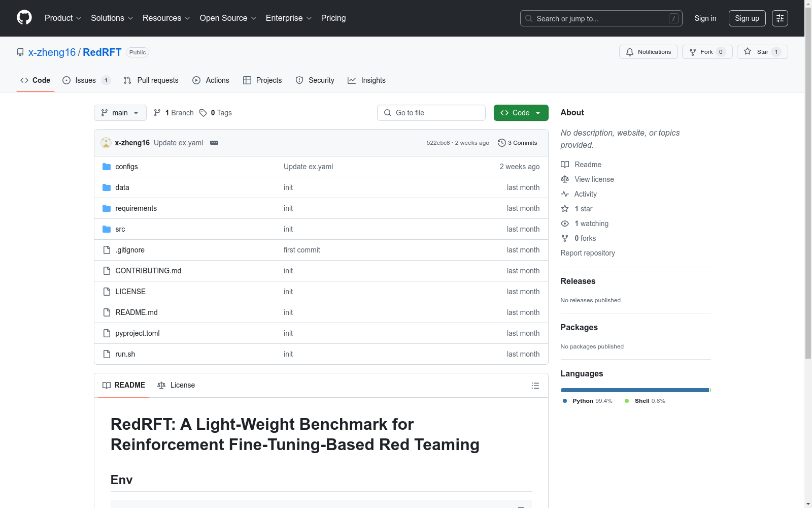Expand the Product menu
The height and width of the screenshot is (508, 812).
coord(63,18)
